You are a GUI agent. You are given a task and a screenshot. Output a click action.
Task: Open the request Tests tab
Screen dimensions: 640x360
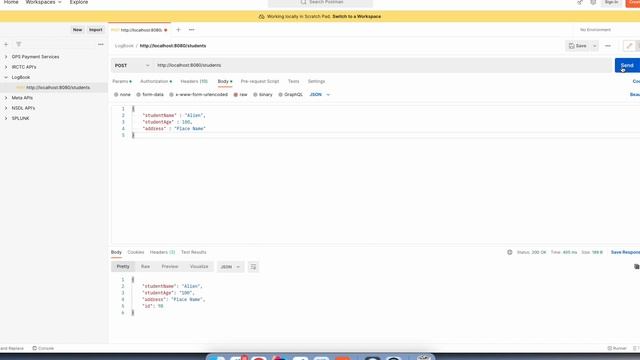click(x=293, y=82)
